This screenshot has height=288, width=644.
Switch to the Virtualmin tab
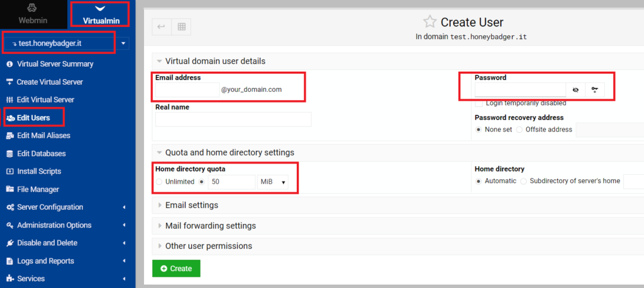[x=101, y=14]
